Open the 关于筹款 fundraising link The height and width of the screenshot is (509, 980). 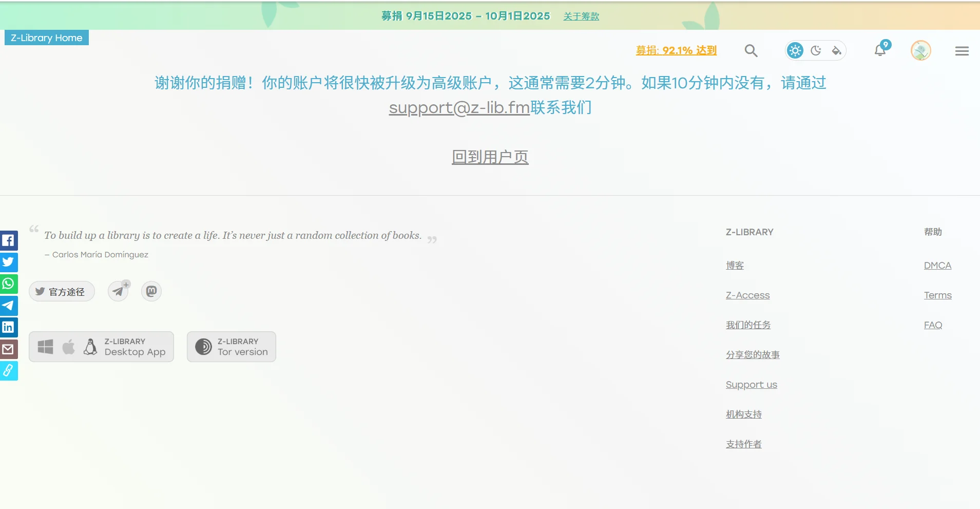[581, 16]
